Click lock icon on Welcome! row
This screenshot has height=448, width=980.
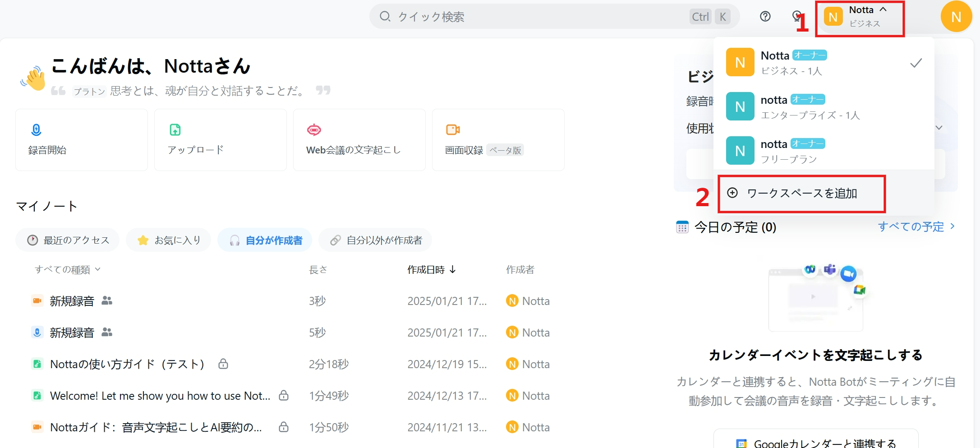pyautogui.click(x=284, y=395)
